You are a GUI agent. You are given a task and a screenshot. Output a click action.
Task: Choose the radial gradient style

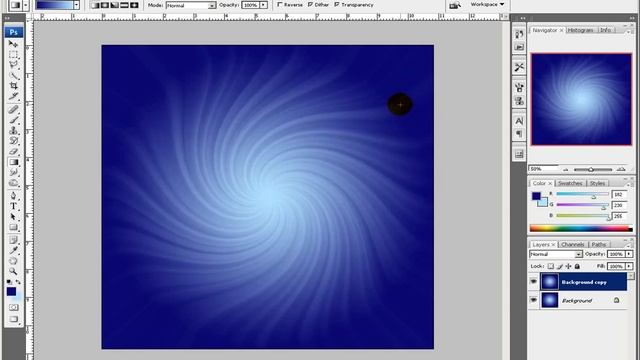coord(105,5)
